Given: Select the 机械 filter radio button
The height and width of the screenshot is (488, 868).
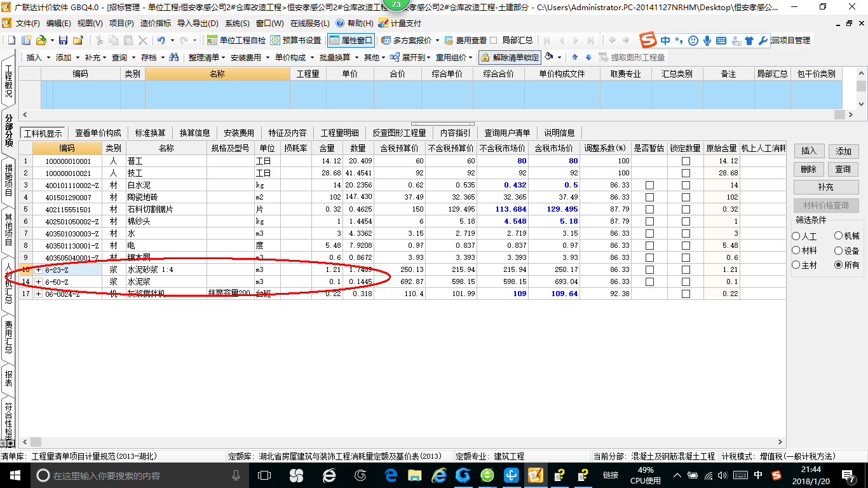Looking at the screenshot, I should [839, 236].
